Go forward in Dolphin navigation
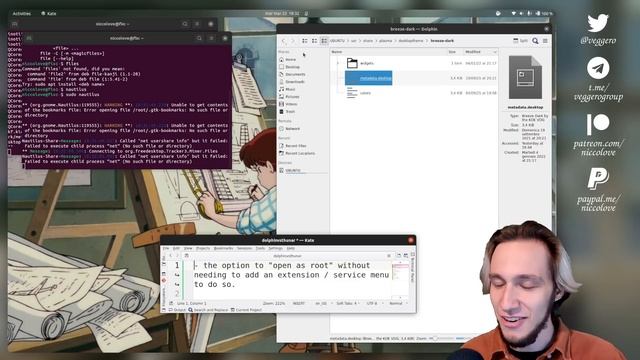Screen dimensions: 640x360 [293, 41]
